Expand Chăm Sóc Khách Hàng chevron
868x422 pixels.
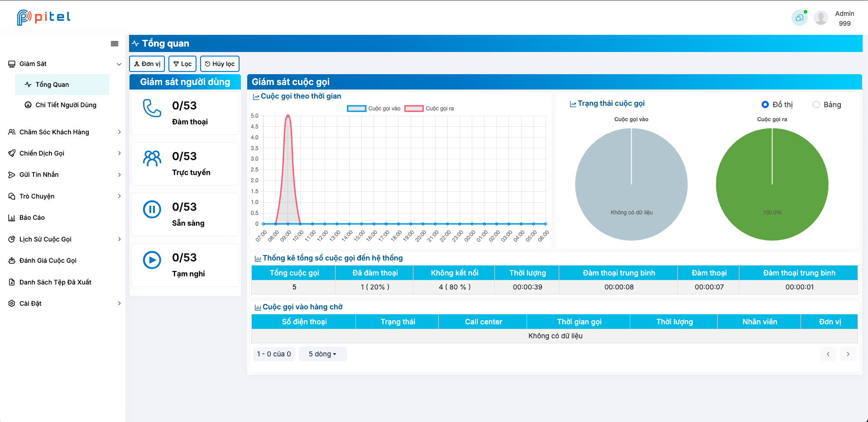tap(119, 132)
